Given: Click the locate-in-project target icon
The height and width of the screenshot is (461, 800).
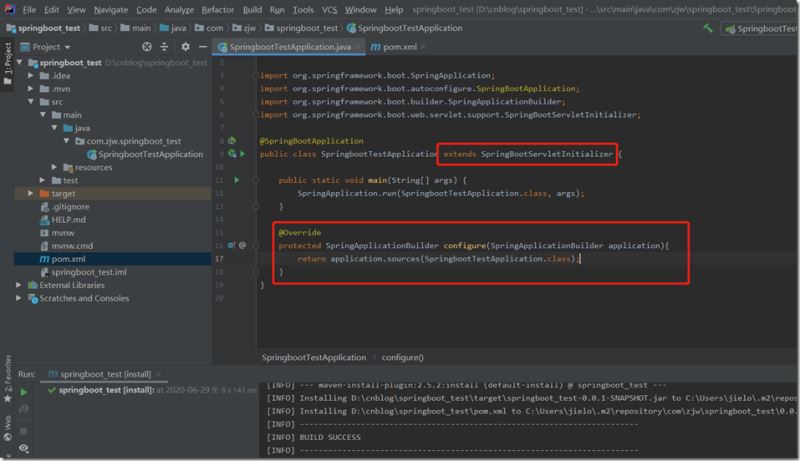Looking at the screenshot, I should coord(147,47).
